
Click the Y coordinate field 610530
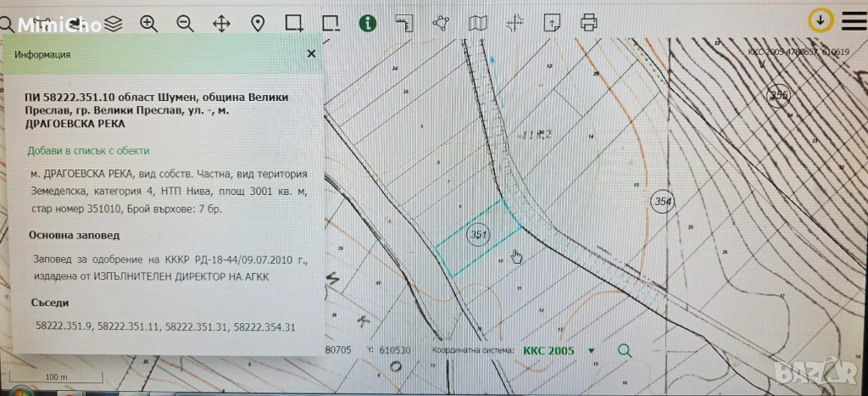tap(392, 350)
